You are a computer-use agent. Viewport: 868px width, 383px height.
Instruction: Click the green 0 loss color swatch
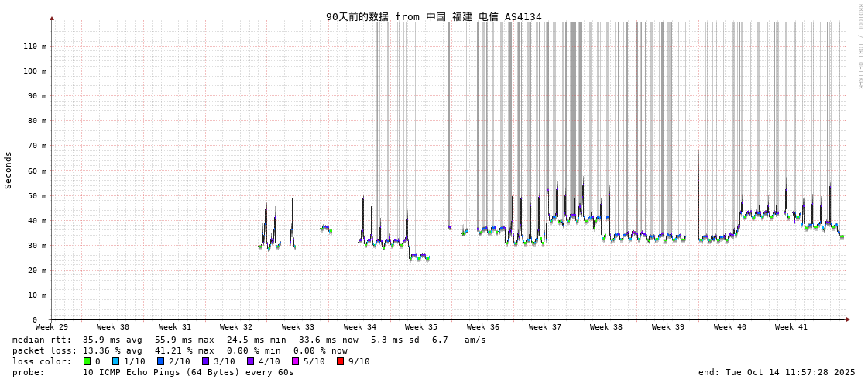[87, 361]
